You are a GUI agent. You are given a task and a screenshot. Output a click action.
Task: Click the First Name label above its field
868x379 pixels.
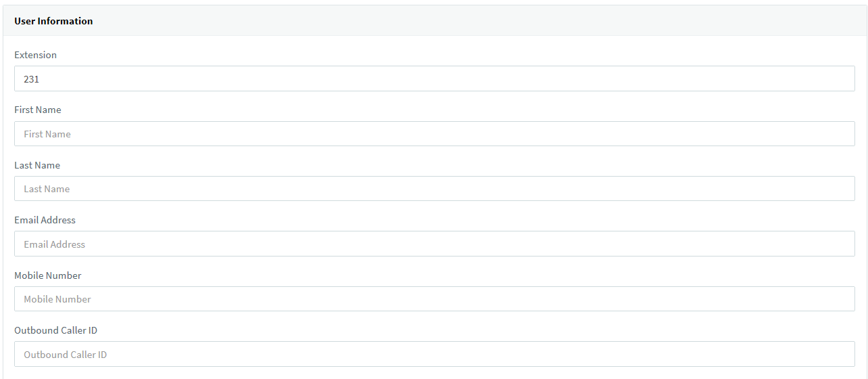point(38,110)
